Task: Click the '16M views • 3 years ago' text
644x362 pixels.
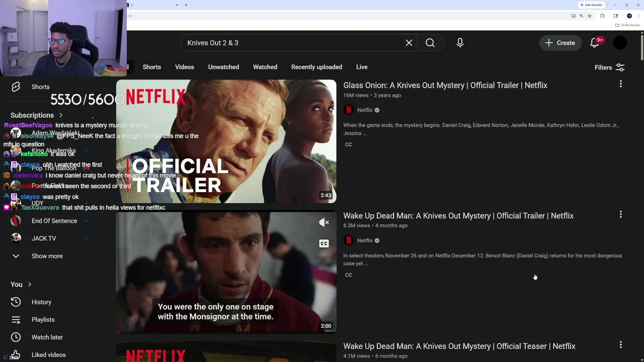Action: pyautogui.click(x=372, y=95)
